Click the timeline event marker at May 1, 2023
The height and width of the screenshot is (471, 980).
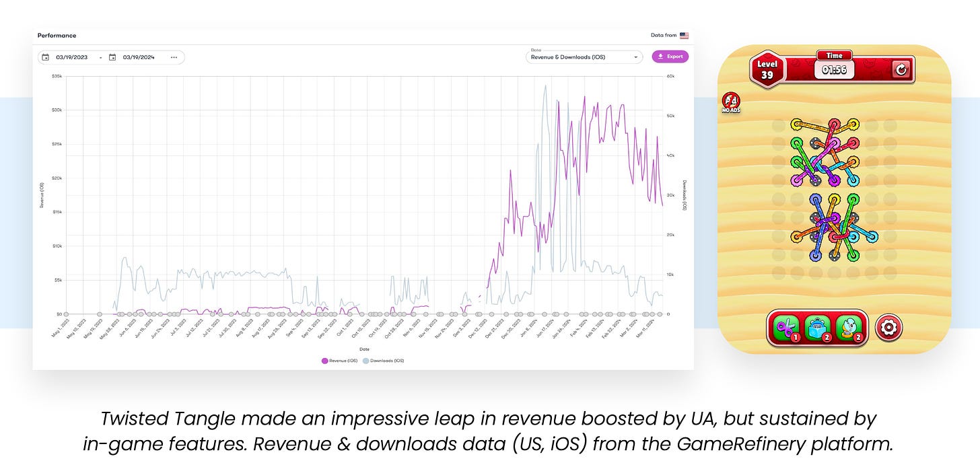(x=66, y=314)
